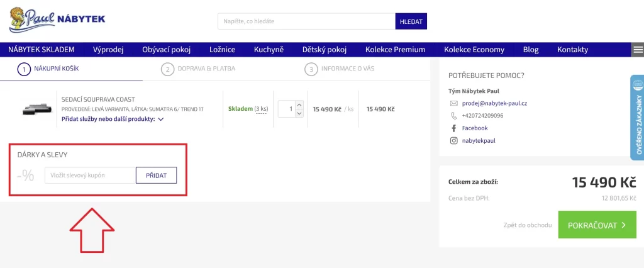Open the nabytekpaul Instagram link
This screenshot has width=644, height=268.
479,140
